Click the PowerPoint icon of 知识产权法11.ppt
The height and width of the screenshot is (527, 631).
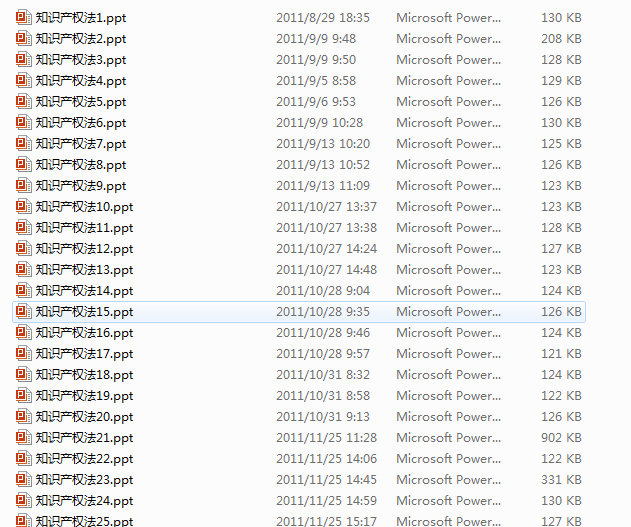tap(24, 228)
